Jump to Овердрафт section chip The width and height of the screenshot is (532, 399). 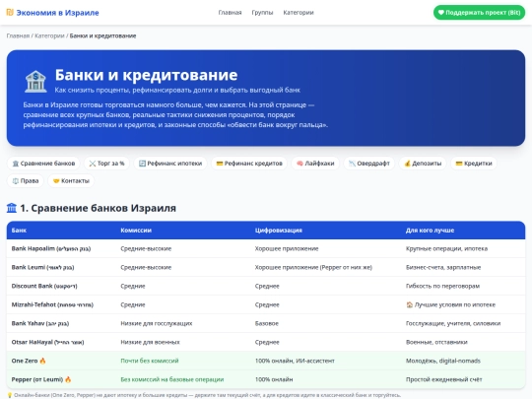(x=369, y=164)
